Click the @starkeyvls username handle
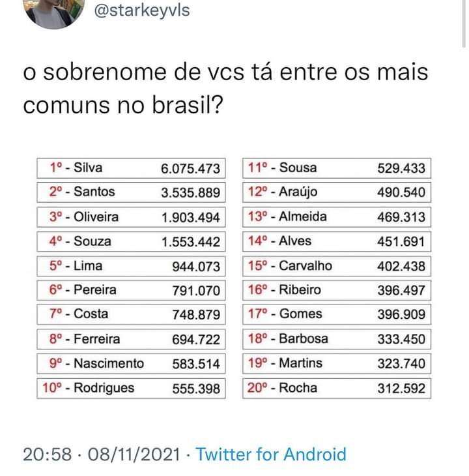Viewport: 469px width, 476px height. coord(142,10)
